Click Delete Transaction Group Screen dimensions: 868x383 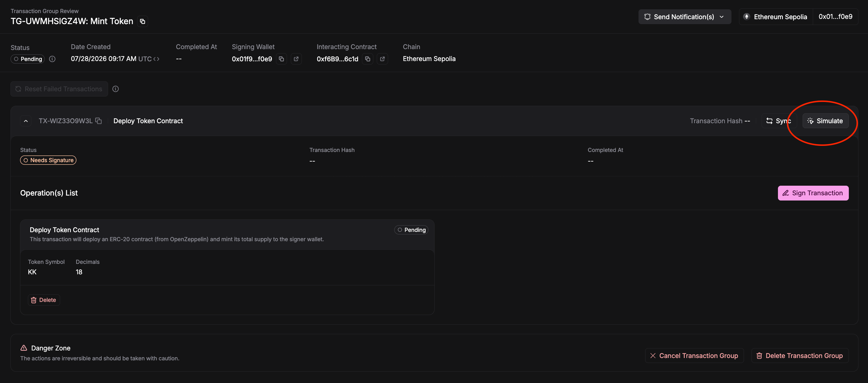800,356
